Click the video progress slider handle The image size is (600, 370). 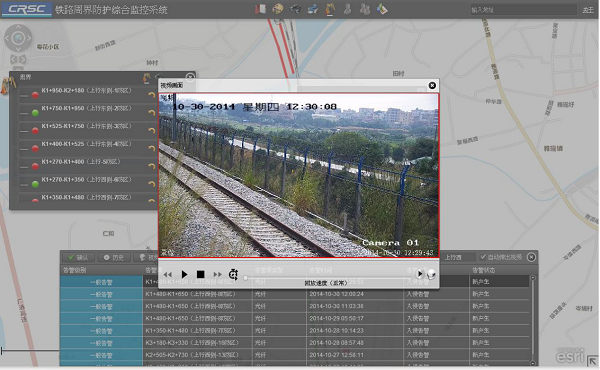click(246, 278)
